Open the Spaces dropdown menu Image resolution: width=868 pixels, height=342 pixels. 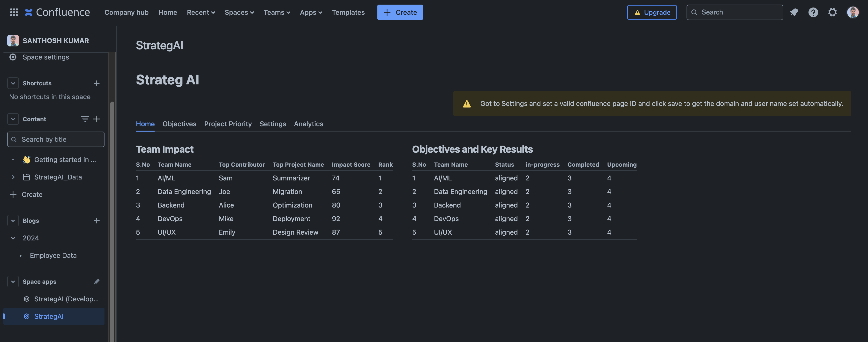coord(239,13)
